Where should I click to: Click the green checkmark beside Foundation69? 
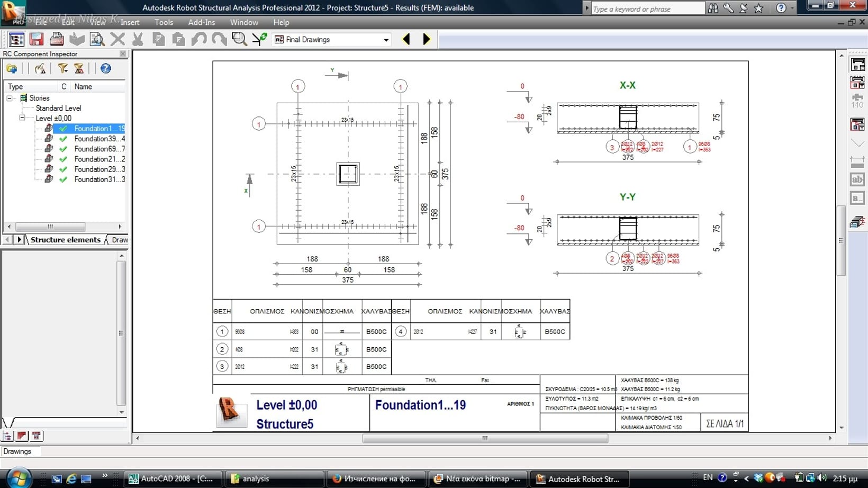[x=64, y=149]
